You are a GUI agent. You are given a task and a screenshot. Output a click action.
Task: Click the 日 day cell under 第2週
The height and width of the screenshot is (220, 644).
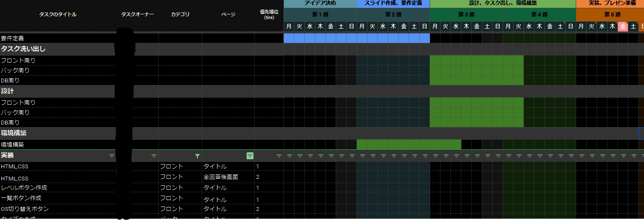[424, 26]
